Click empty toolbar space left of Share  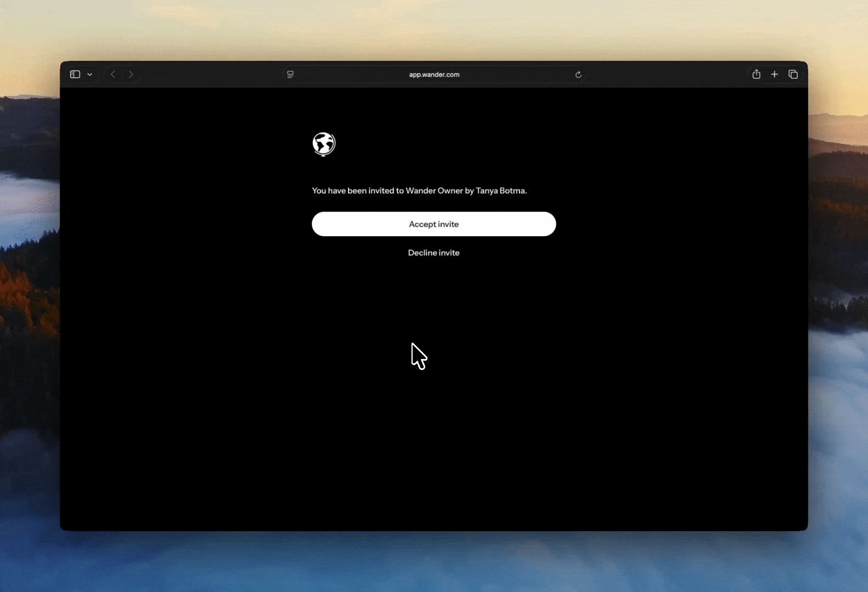(666, 75)
